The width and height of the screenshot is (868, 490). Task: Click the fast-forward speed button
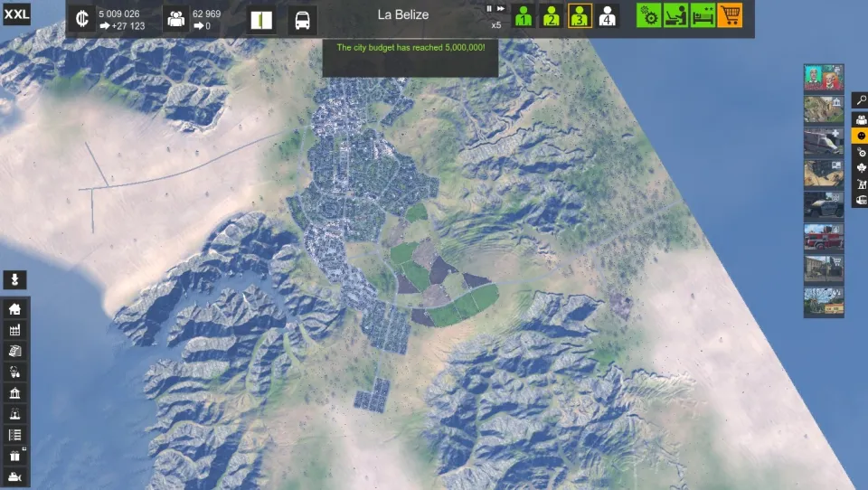[x=501, y=9]
